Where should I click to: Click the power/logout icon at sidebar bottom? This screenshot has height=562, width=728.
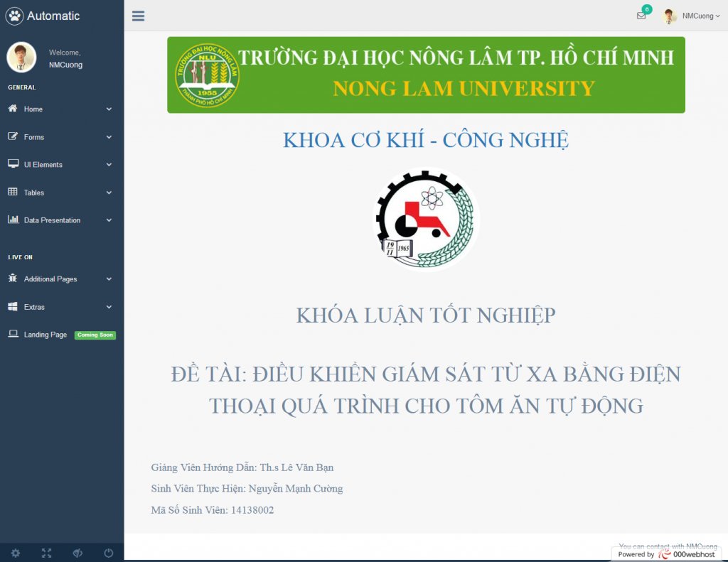[108, 553]
